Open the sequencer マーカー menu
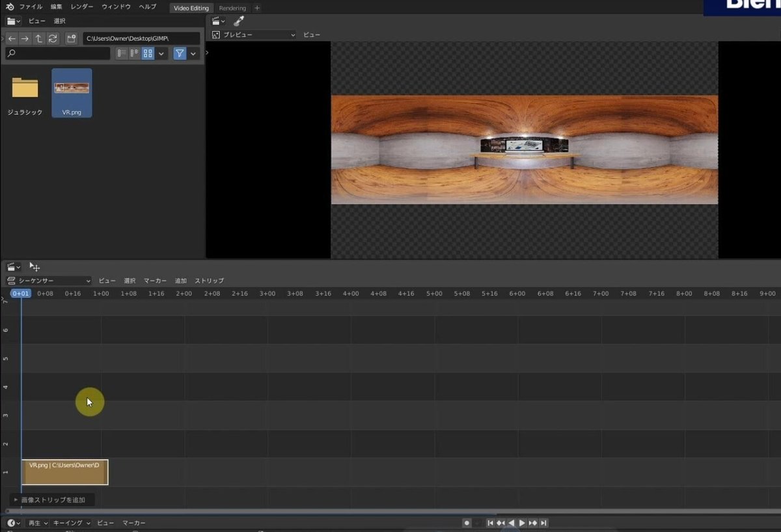Screen dimensions: 781x532 [x=155, y=281]
